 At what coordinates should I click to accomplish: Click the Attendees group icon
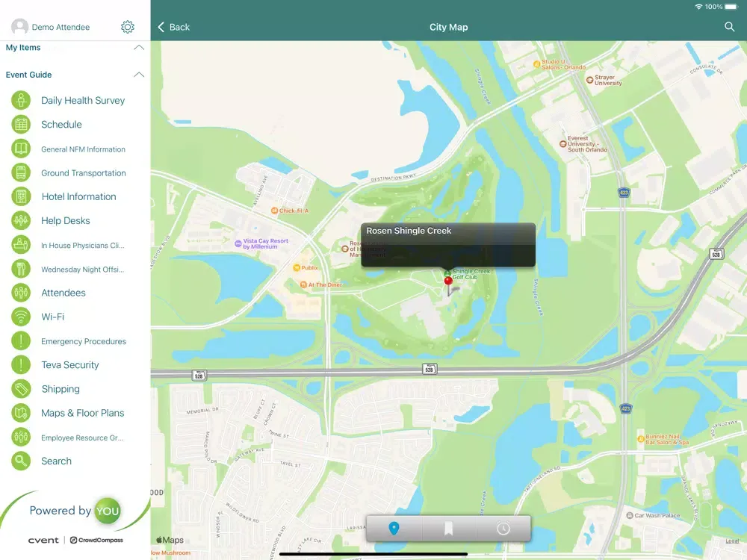[x=21, y=293]
